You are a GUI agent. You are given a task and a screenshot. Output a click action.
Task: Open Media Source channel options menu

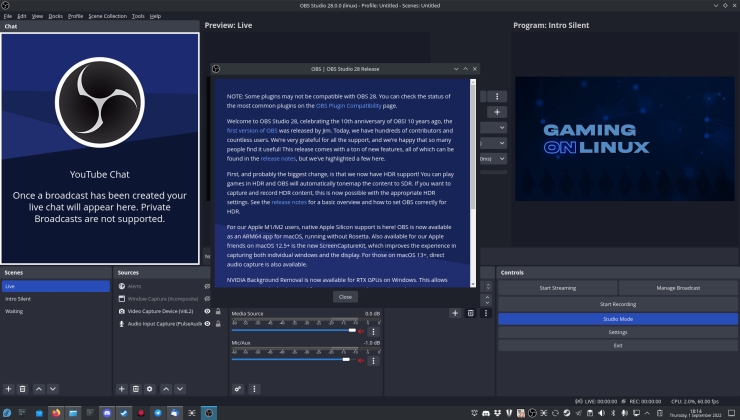pos(373,331)
